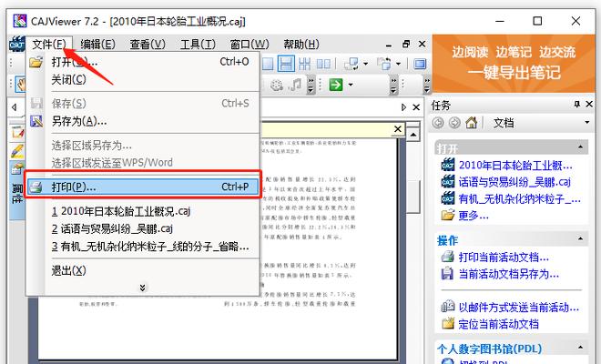Screen dimensions: 601x364
Task: Collapse the 操作 section in task pane
Action: point(580,238)
